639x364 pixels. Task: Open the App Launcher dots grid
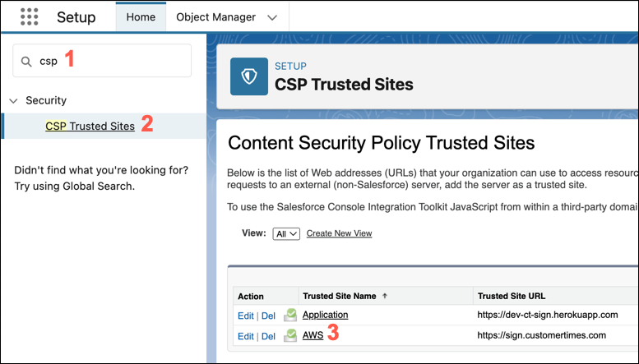coord(30,17)
